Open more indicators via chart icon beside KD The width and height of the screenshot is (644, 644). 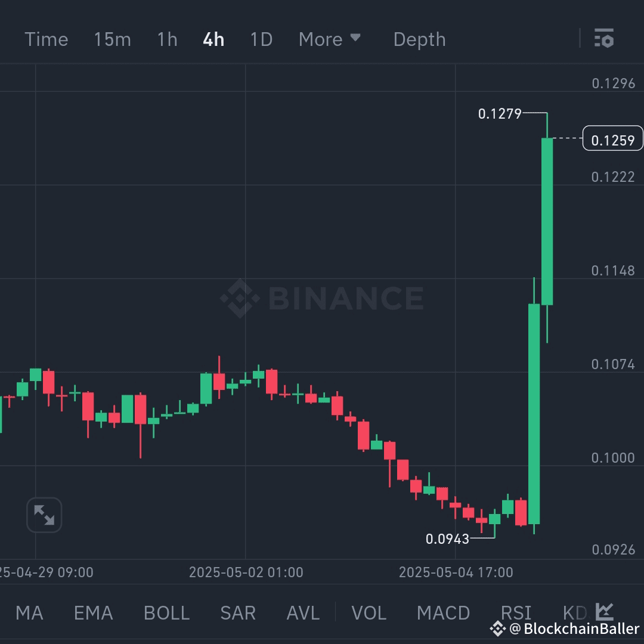604,611
